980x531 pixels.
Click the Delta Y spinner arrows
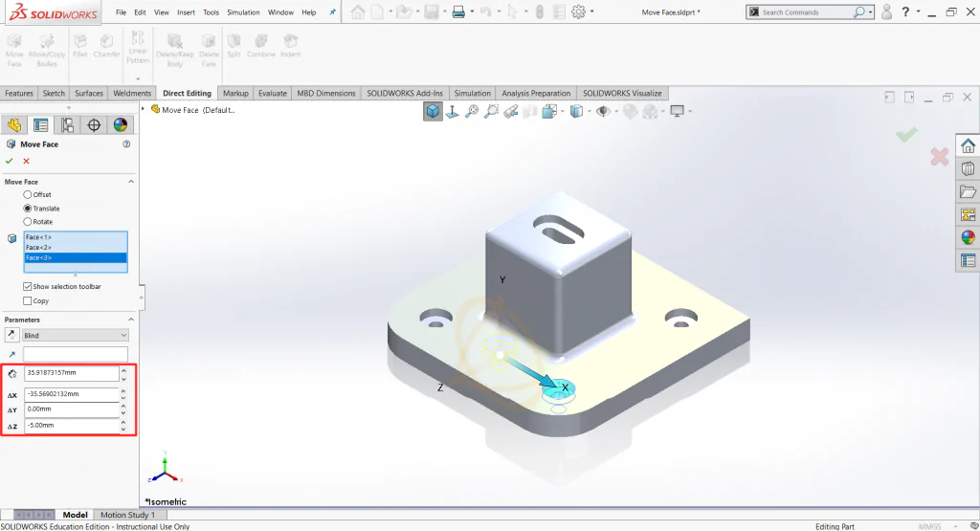pyautogui.click(x=123, y=409)
